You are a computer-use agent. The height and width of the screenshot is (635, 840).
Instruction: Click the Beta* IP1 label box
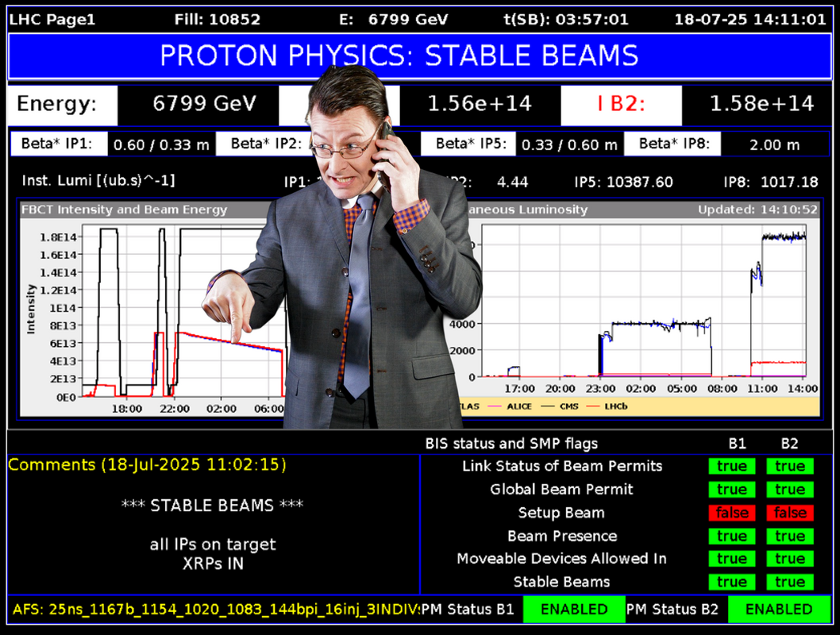pos(58,144)
